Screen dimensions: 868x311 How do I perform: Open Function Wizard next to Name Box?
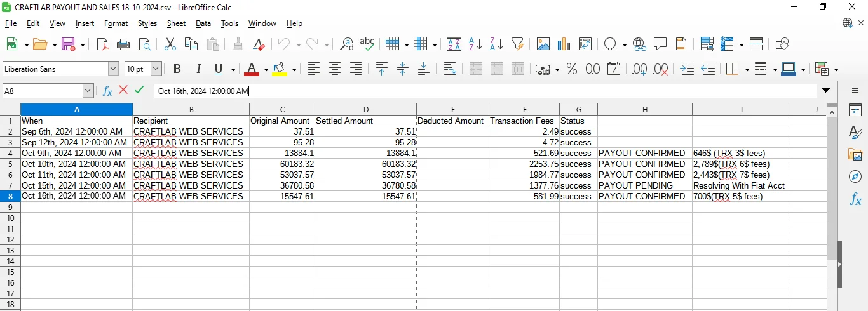pyautogui.click(x=107, y=91)
